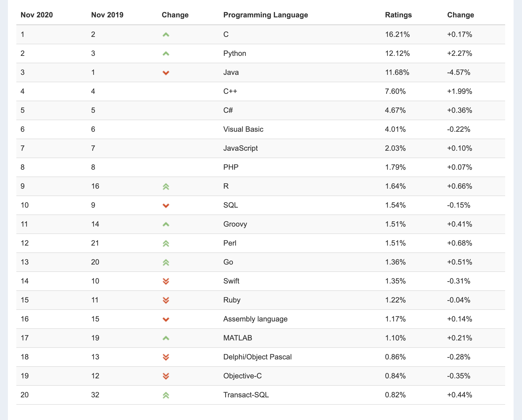Click the Delphi/Object Pascal entry
522x420 pixels.
[x=257, y=357]
